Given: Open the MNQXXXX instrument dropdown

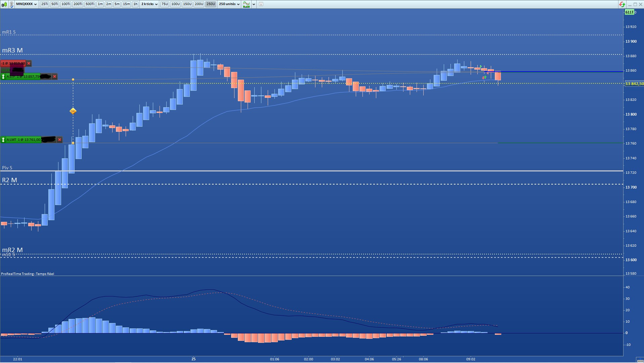Looking at the screenshot, I should point(27,4).
